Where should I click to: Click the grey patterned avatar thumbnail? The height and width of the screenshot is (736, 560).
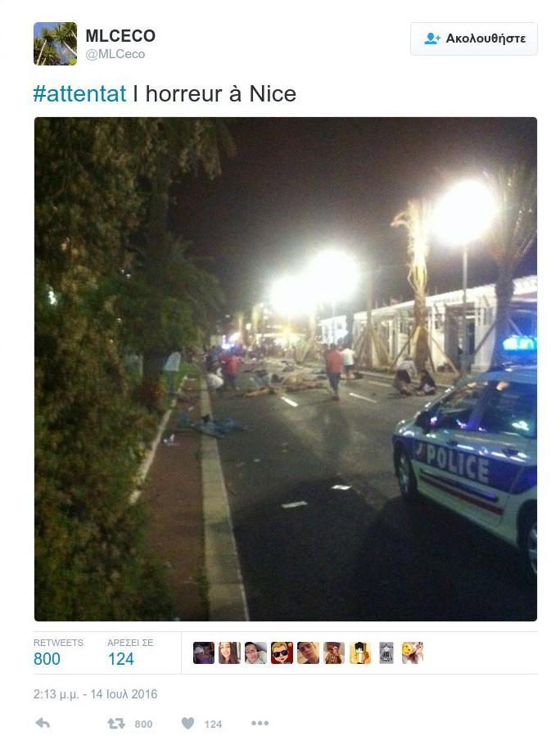point(386,653)
